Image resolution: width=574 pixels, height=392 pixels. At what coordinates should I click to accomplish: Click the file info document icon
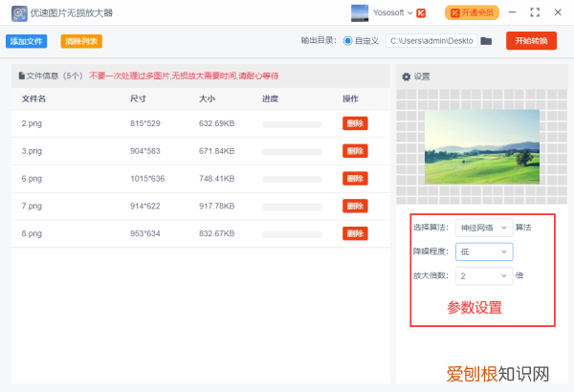pyautogui.click(x=22, y=76)
